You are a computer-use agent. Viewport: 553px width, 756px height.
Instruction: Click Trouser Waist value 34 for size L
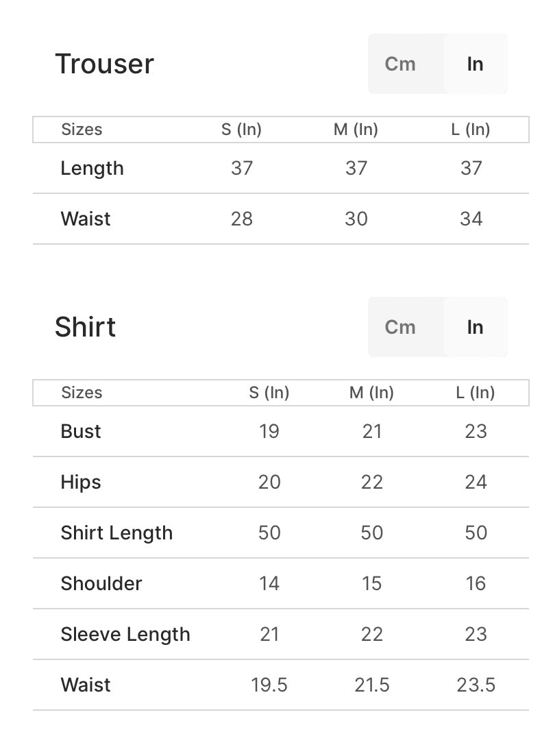pos(471,219)
